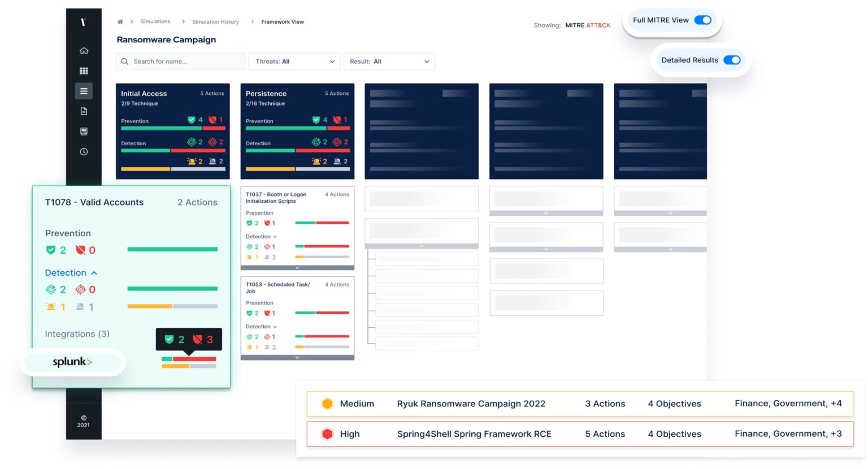Viewport: 868px width, 469px height.
Task: Select the list menu icon in sidebar
Action: tap(84, 91)
